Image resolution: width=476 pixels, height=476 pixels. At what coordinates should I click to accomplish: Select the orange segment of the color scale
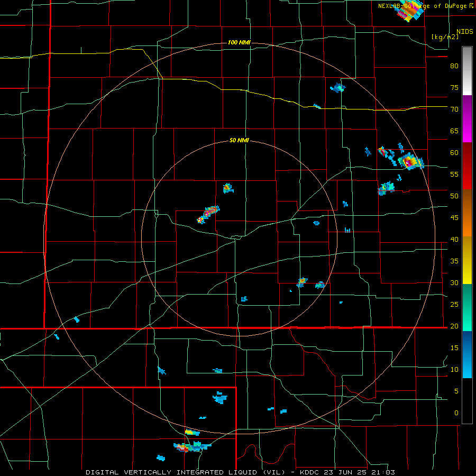tap(467, 225)
